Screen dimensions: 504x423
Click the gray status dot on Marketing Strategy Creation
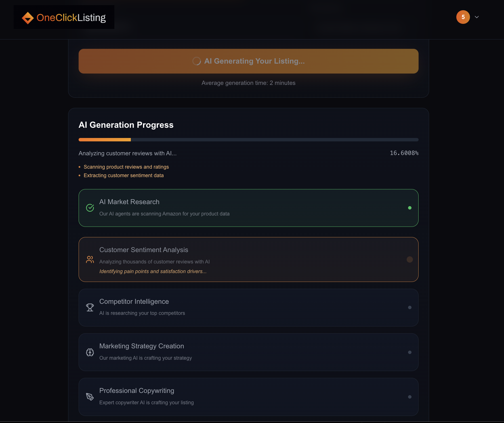click(409, 352)
